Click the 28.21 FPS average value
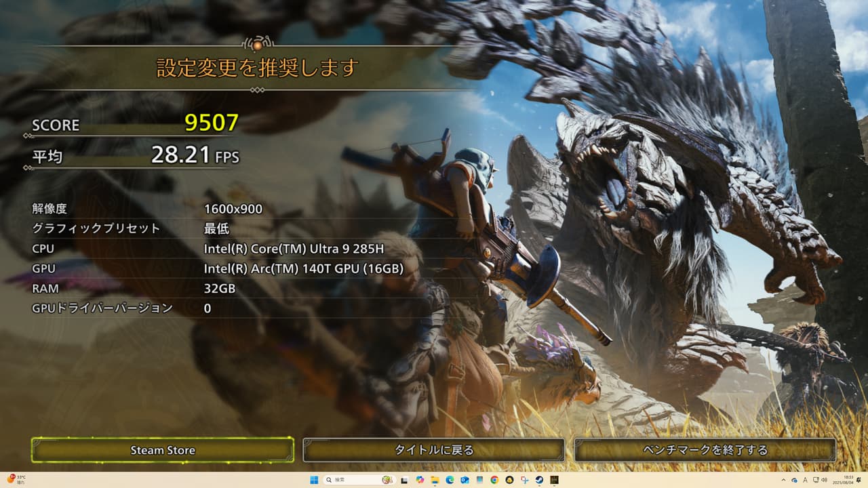The width and height of the screenshot is (868, 488). click(195, 156)
